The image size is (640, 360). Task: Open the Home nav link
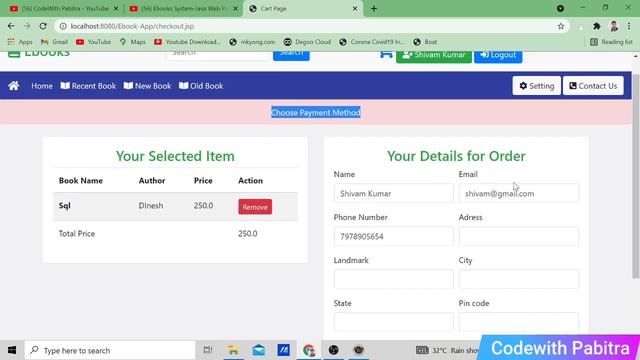pos(42,86)
